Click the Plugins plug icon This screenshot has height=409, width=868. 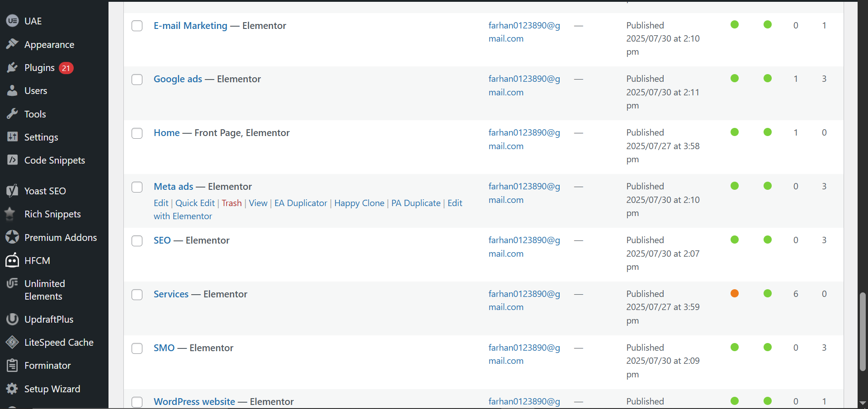point(12,68)
